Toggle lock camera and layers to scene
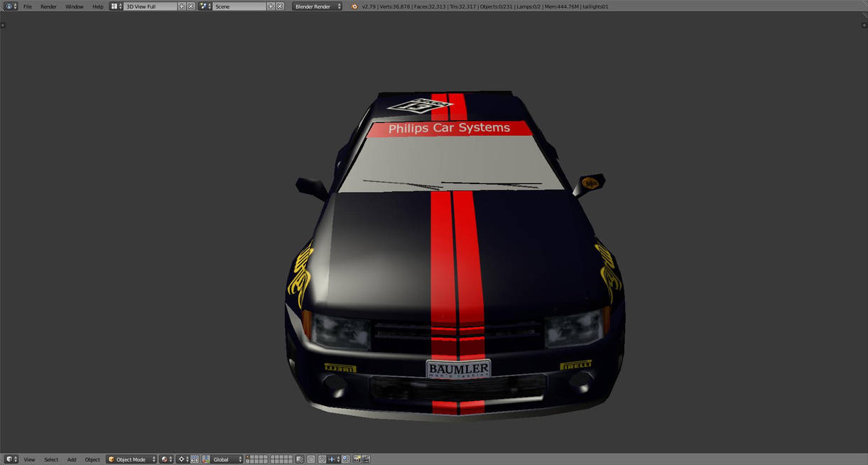 (300, 459)
